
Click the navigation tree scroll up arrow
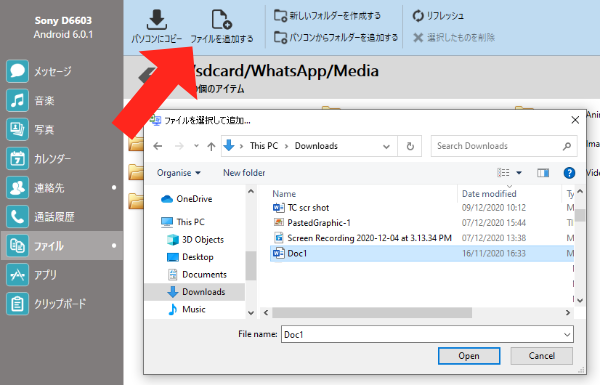[x=251, y=191]
